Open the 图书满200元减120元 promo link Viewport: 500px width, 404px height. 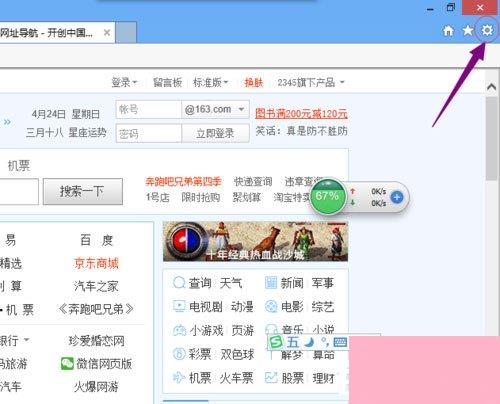(301, 114)
